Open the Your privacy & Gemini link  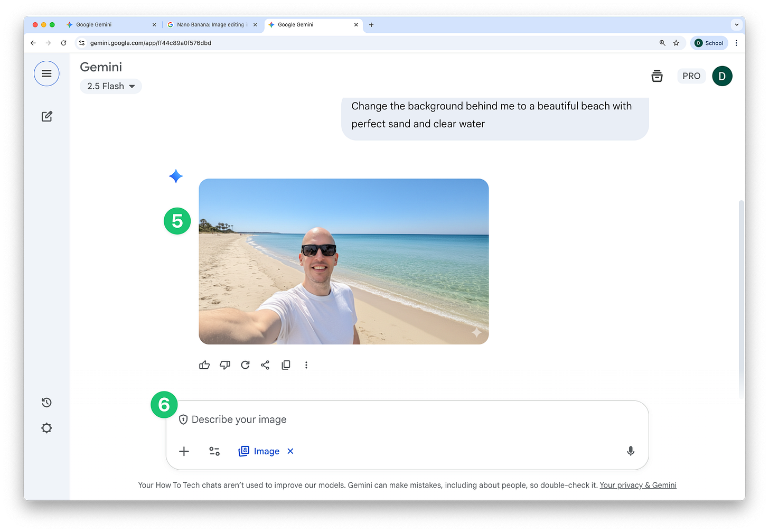coord(638,485)
